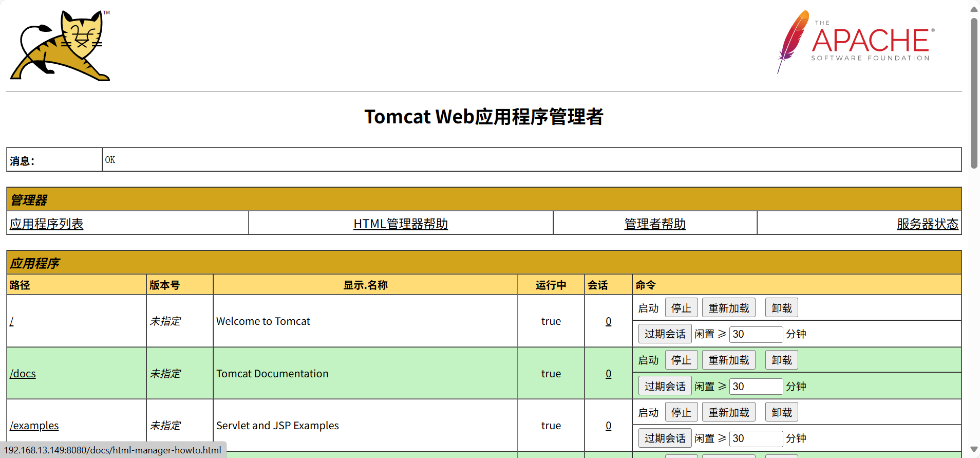Expire sessions for Welcome to Tomcat
The height and width of the screenshot is (458, 980).
click(665, 334)
